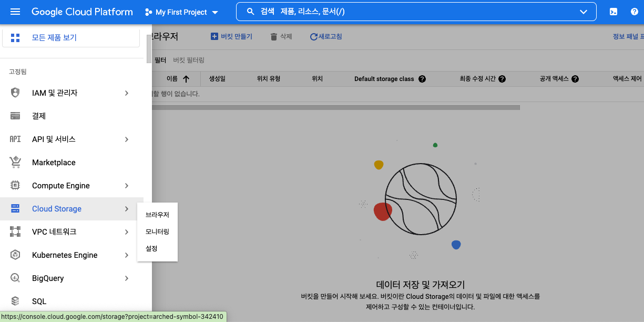Expand Kubernetes Engine submenu arrow
Viewport: 644px width, 322px height.
click(x=127, y=255)
